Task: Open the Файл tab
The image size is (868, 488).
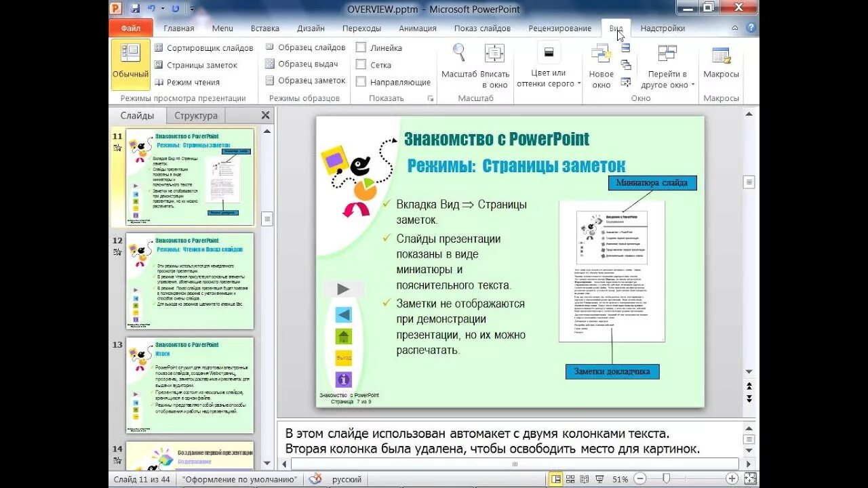Action: (x=131, y=28)
